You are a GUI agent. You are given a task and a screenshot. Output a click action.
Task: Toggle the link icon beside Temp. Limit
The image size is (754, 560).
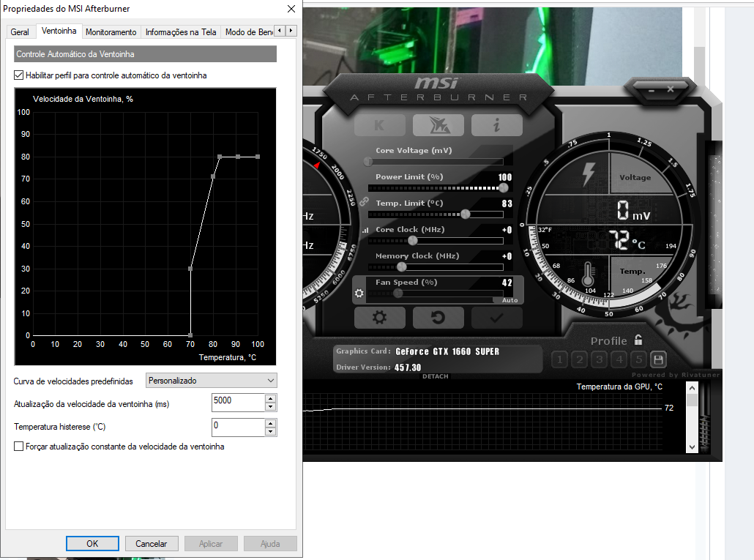click(364, 201)
